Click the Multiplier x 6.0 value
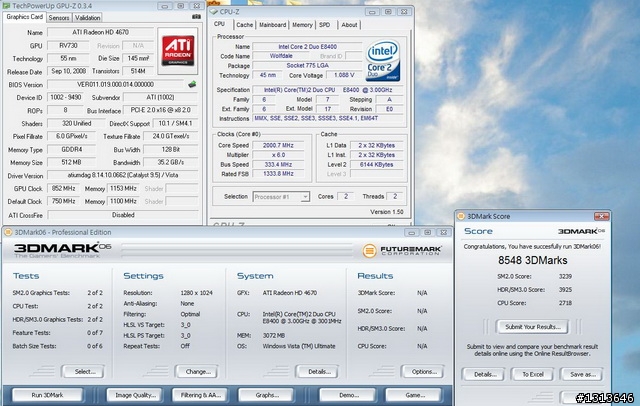This screenshot has width=640, height=406. (x=278, y=155)
